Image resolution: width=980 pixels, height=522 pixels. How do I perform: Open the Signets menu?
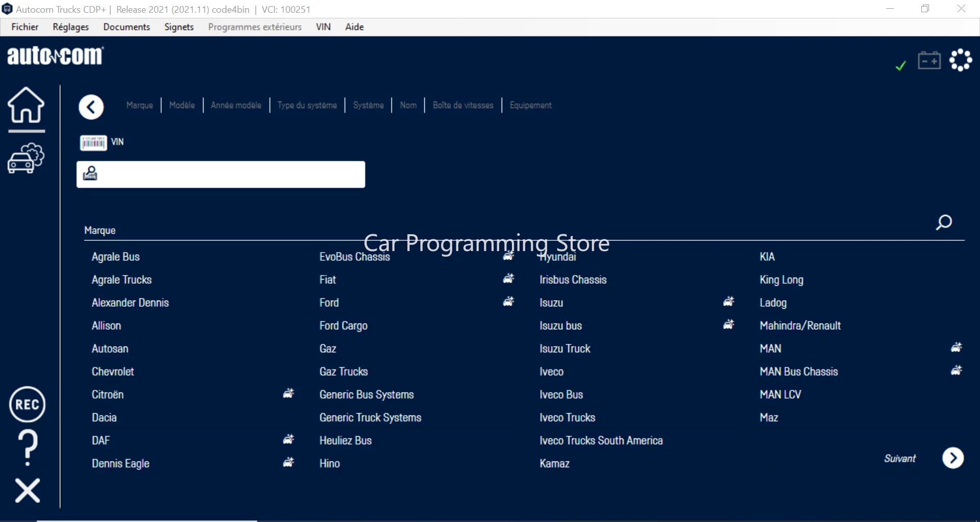pyautogui.click(x=179, y=27)
